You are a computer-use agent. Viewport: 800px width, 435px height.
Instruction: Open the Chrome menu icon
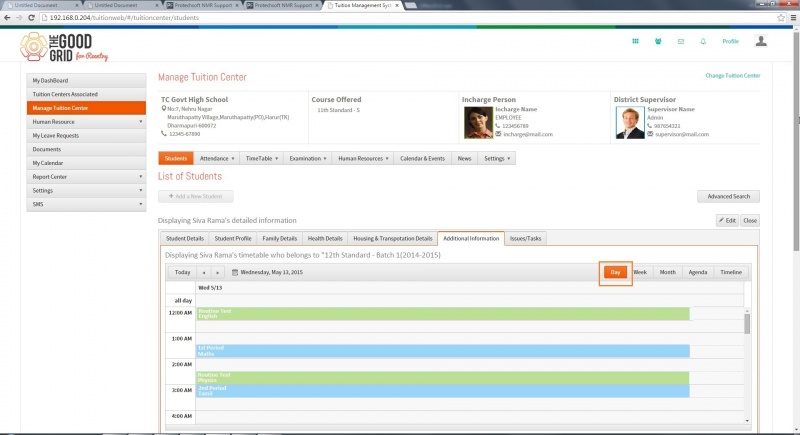793,17
